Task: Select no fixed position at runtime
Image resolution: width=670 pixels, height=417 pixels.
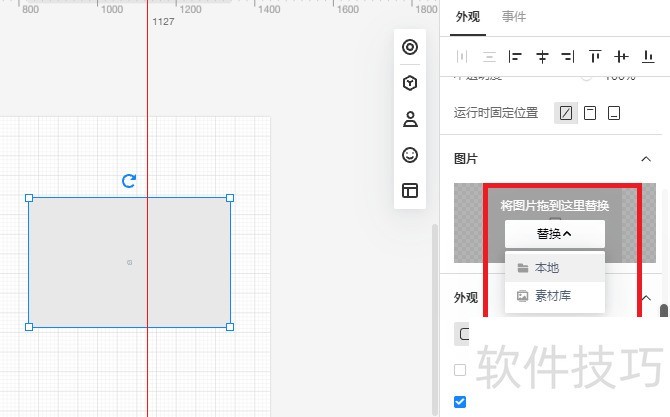Action: pyautogui.click(x=566, y=113)
